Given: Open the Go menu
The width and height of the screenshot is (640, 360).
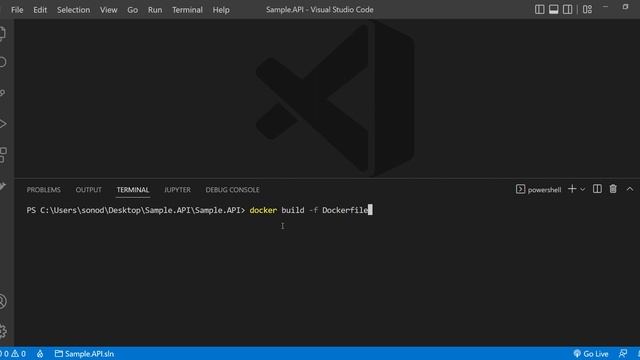Looking at the screenshot, I should pyautogui.click(x=133, y=10).
